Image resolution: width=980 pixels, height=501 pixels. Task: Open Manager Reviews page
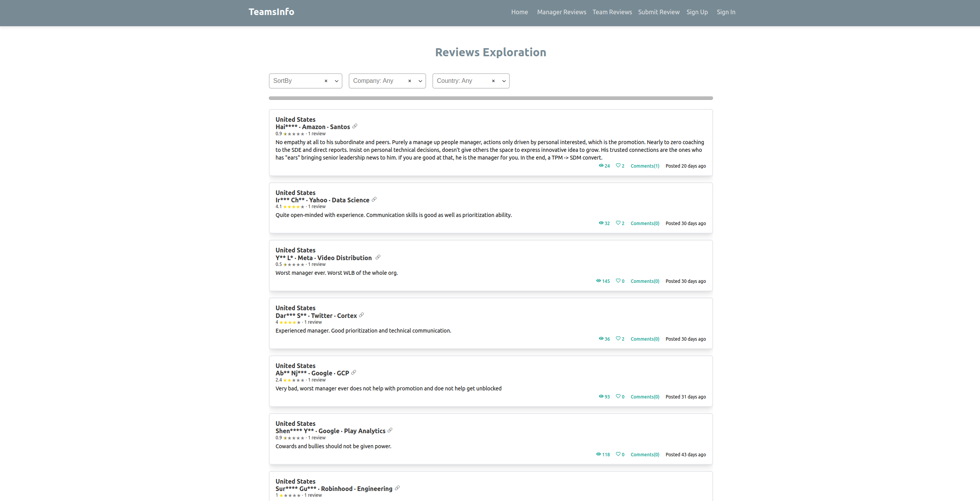tap(562, 12)
